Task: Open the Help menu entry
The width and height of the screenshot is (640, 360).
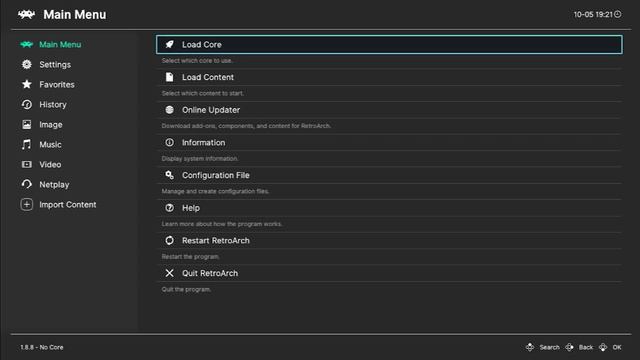Action: [x=389, y=208]
